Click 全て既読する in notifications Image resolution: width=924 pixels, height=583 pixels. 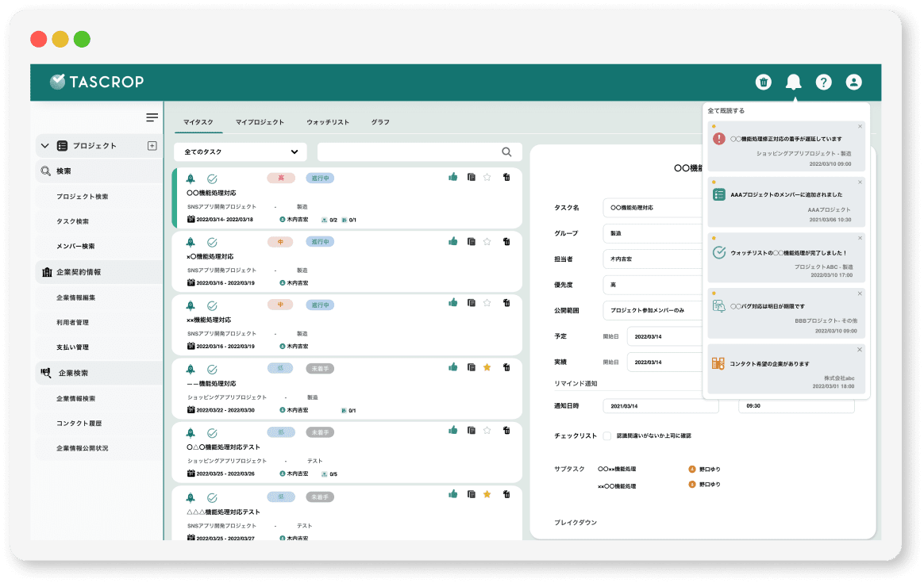[726, 111]
